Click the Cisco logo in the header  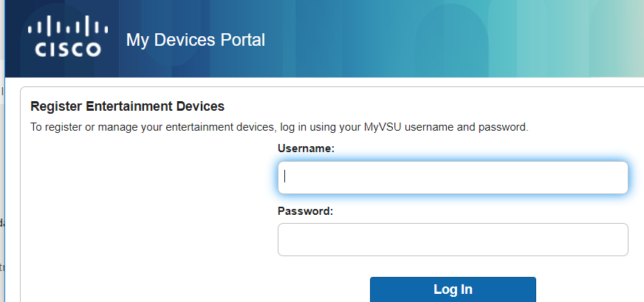(x=68, y=36)
